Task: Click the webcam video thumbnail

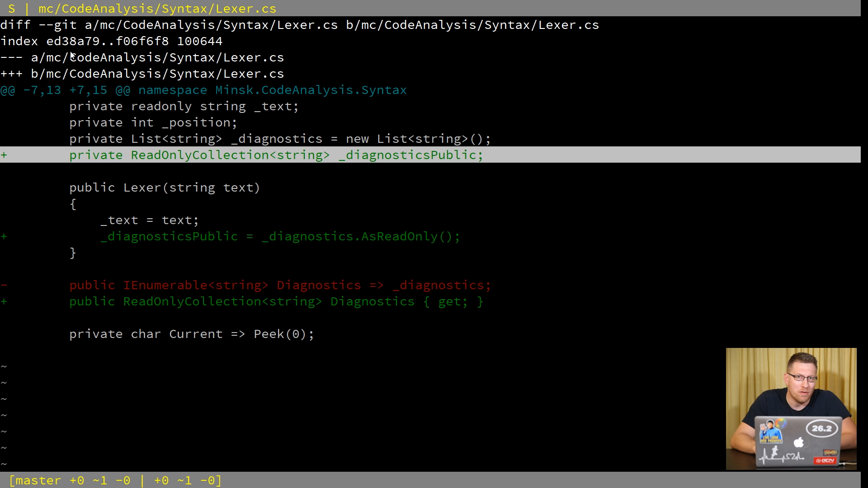Action: [791, 408]
